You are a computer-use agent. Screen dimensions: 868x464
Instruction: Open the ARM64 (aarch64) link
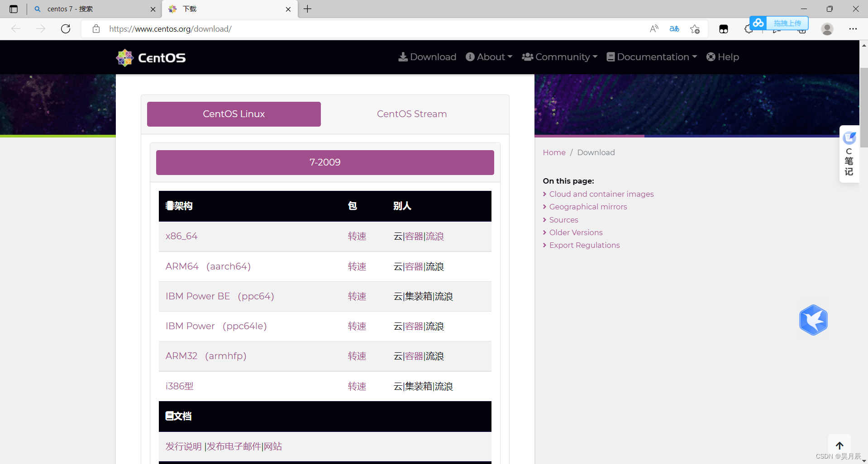(208, 266)
